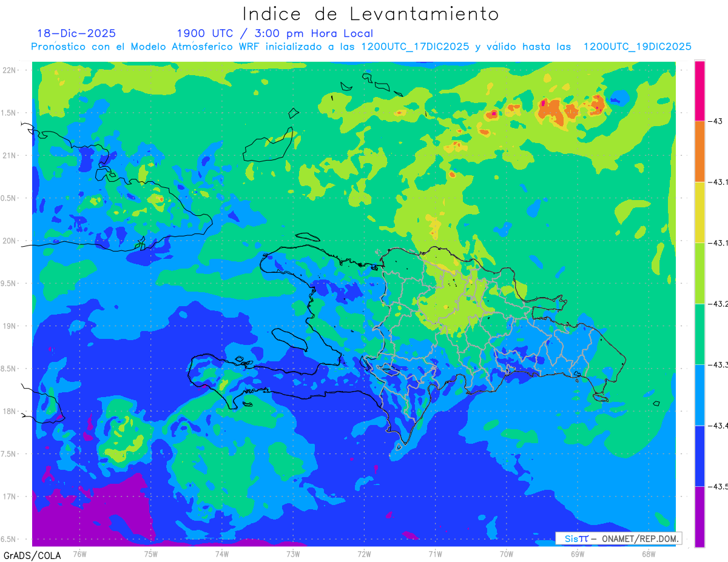Click the '19N' latitude label
The height and width of the screenshot is (562, 728).
(10, 326)
